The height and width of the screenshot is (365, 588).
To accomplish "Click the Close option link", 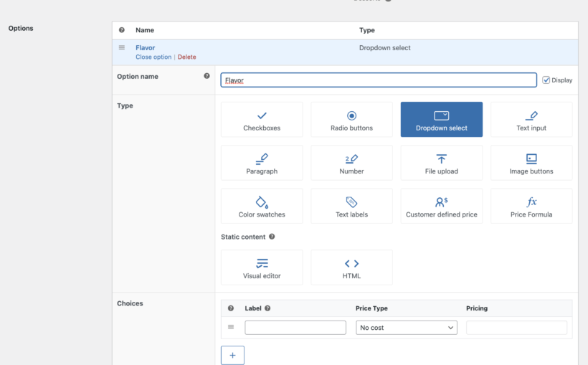I will click(x=153, y=57).
